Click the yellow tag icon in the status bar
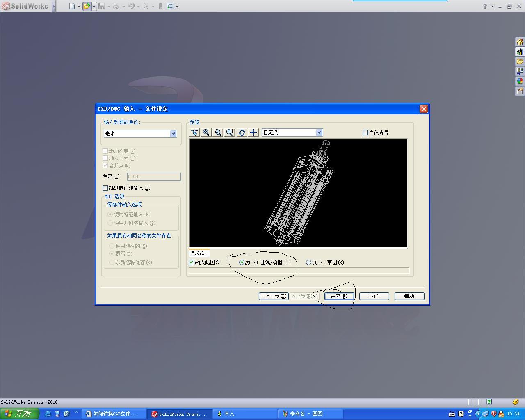This screenshot has width=525, height=420. pyautogui.click(x=516, y=402)
